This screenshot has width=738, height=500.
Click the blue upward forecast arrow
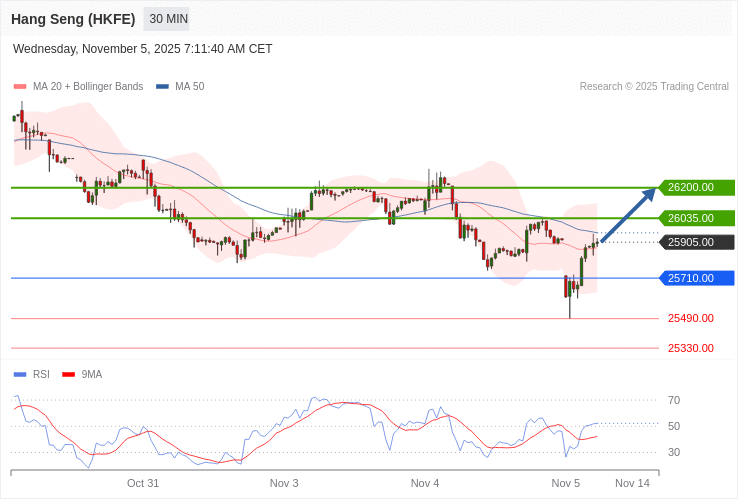coord(629,214)
